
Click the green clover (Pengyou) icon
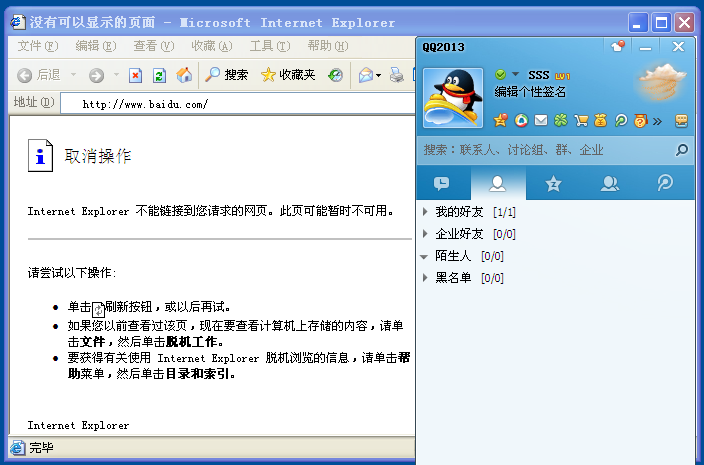[561, 120]
